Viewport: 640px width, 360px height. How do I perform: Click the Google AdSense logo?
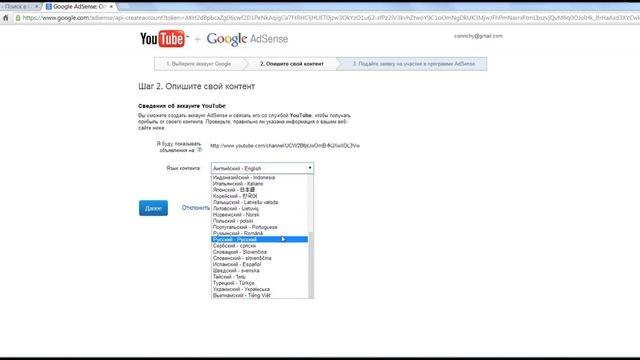(x=247, y=39)
